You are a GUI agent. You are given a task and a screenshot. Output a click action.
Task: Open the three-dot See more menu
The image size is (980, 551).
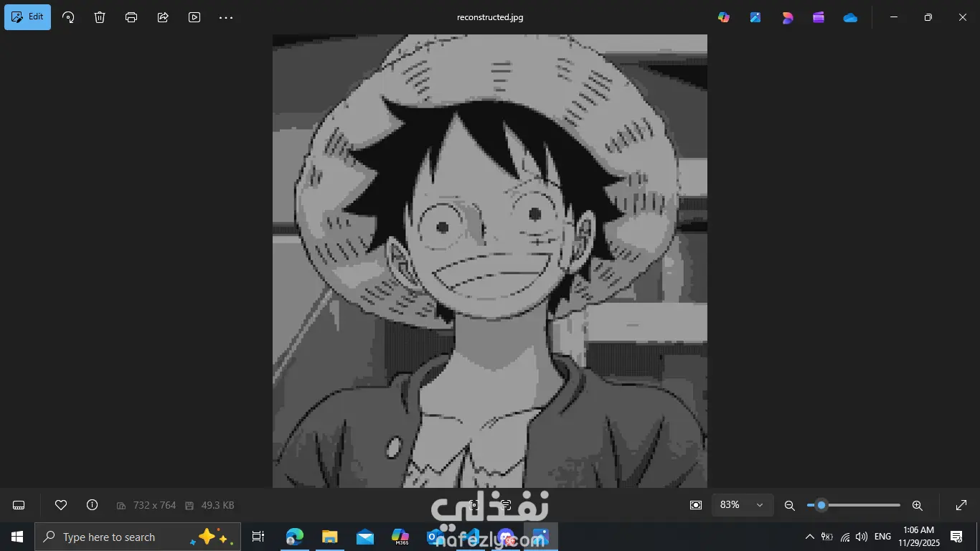(x=226, y=17)
